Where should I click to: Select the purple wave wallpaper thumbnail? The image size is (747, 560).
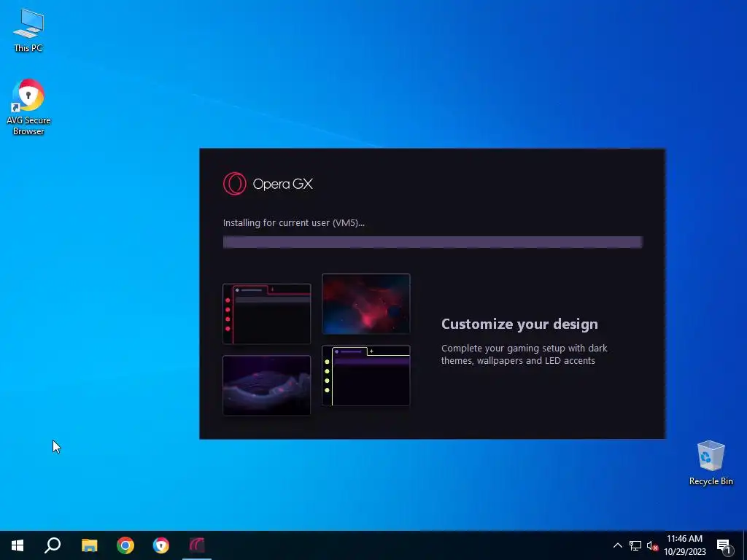pyautogui.click(x=267, y=385)
